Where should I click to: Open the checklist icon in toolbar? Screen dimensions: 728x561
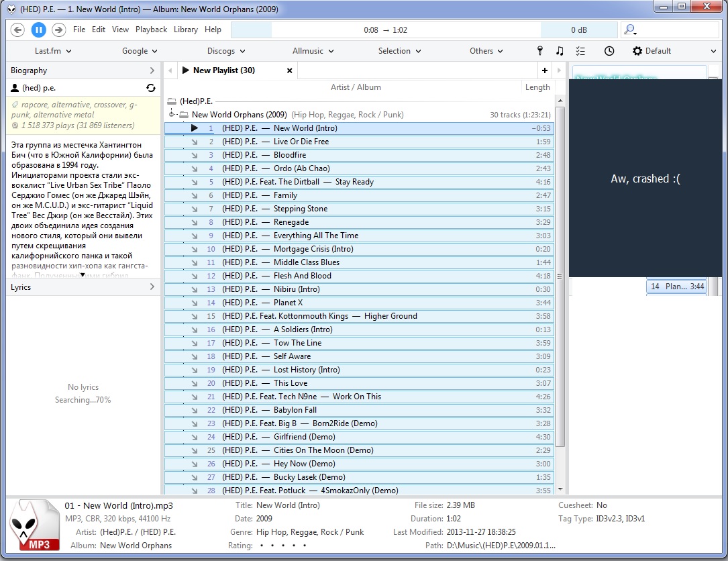tap(580, 51)
